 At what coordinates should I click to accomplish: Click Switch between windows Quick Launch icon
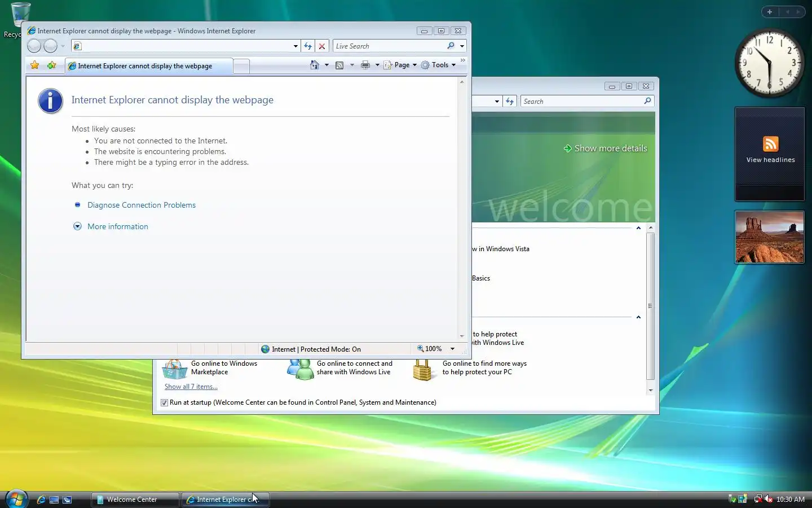click(x=67, y=500)
